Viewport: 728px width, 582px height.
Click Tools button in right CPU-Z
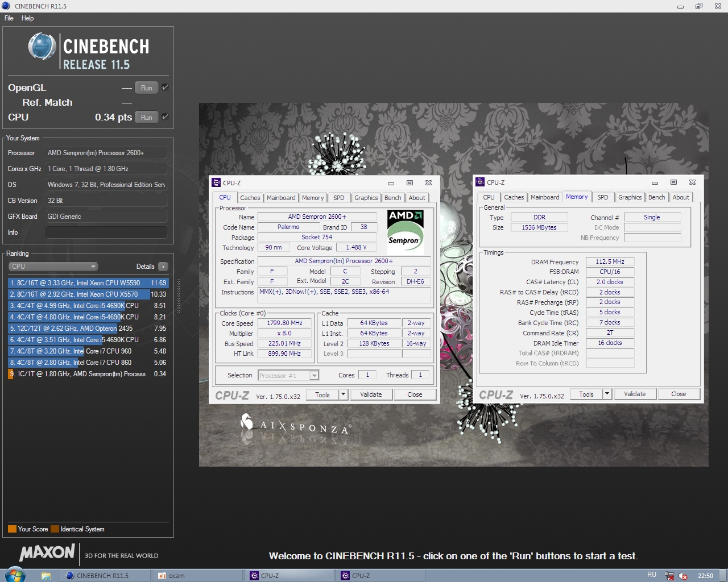pyautogui.click(x=586, y=394)
